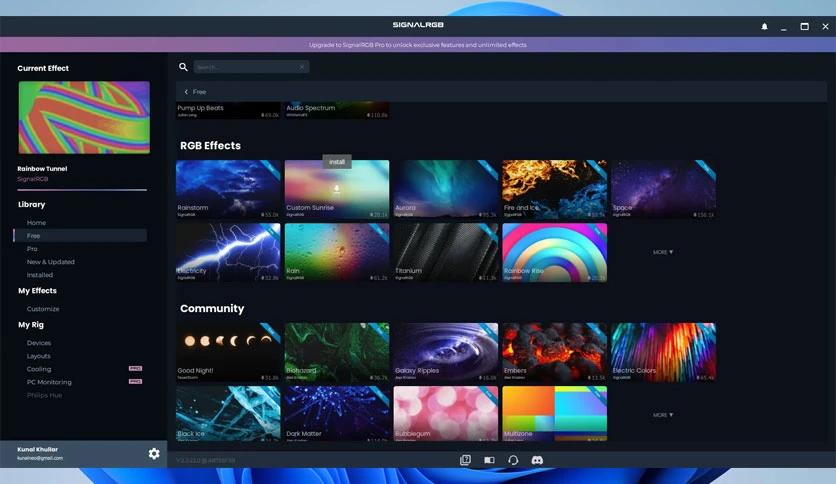Select the Rainbow Tunnel current effect preview
The image size is (836, 484).
pos(84,117)
